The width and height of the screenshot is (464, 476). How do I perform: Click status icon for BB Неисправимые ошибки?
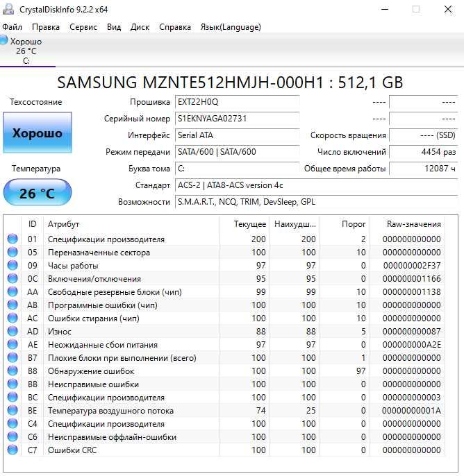(x=13, y=384)
